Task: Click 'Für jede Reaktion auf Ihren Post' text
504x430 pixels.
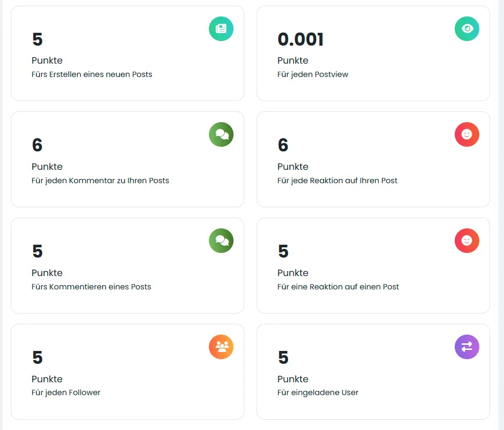Action: [x=337, y=181]
